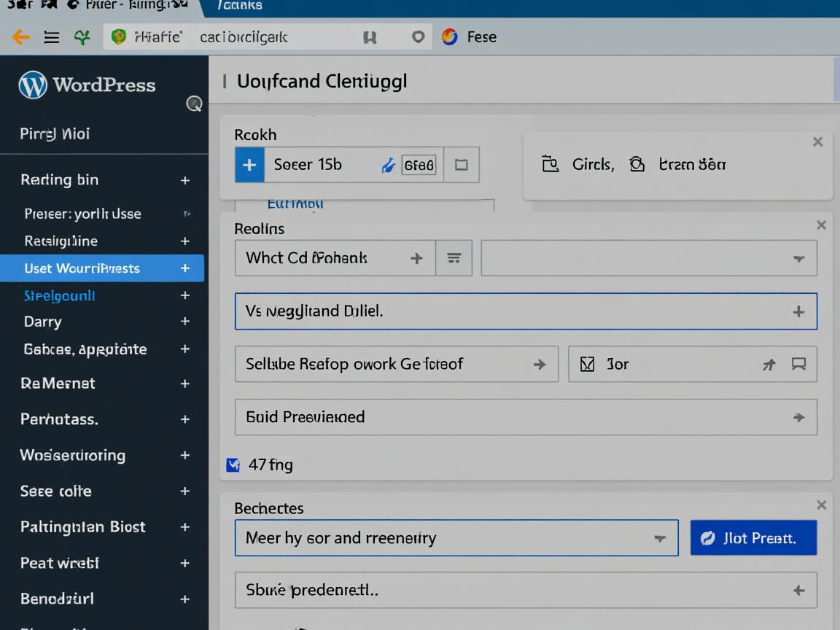The image size is (840, 630).
Task: Click the blue Jlot Prentt button
Action: coord(752,539)
